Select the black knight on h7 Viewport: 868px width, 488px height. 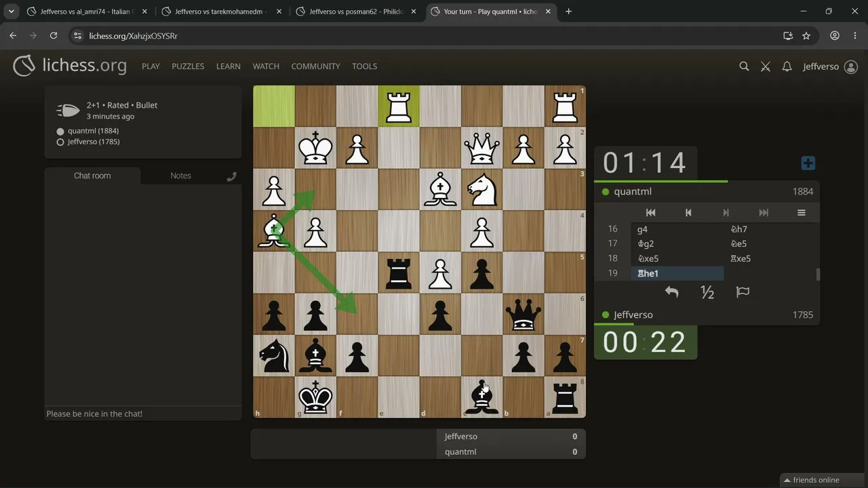point(274,356)
